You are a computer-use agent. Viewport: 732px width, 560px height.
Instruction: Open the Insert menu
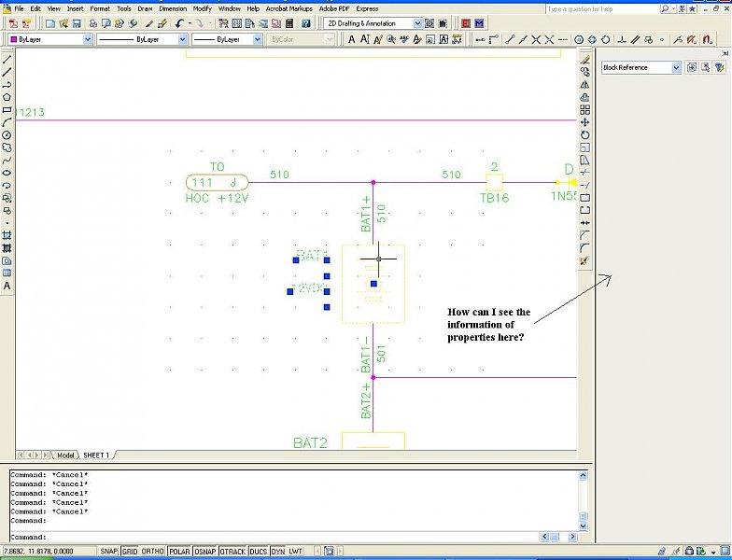pos(75,9)
